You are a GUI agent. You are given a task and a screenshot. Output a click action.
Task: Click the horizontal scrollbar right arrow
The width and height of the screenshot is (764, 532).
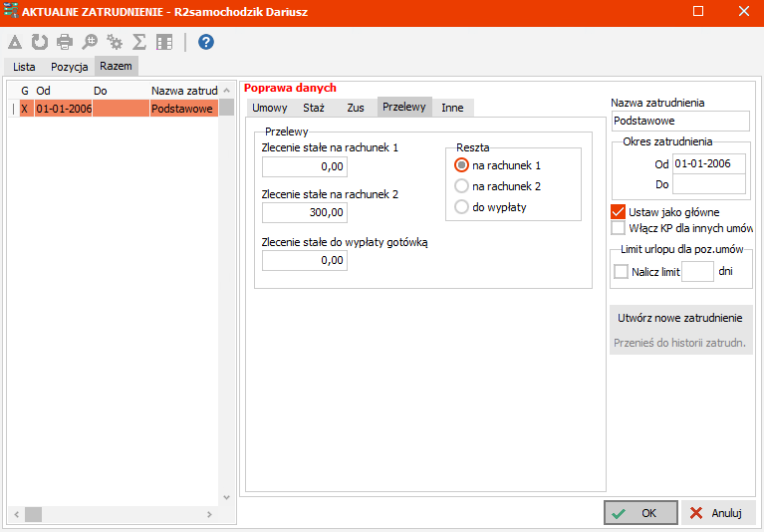209,514
